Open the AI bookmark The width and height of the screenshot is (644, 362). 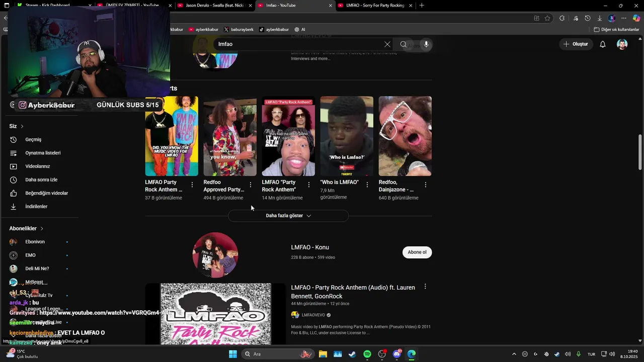coord(300,30)
